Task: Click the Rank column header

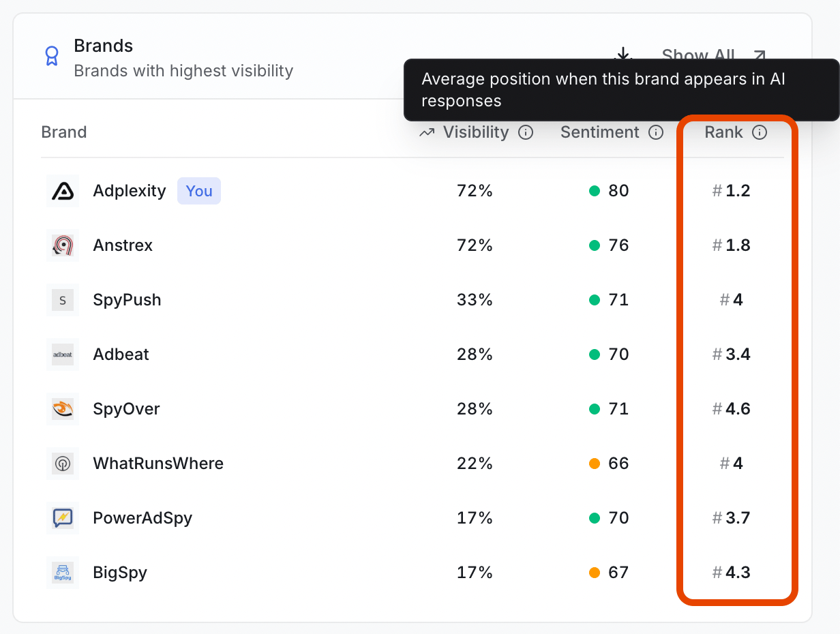Action: [723, 132]
